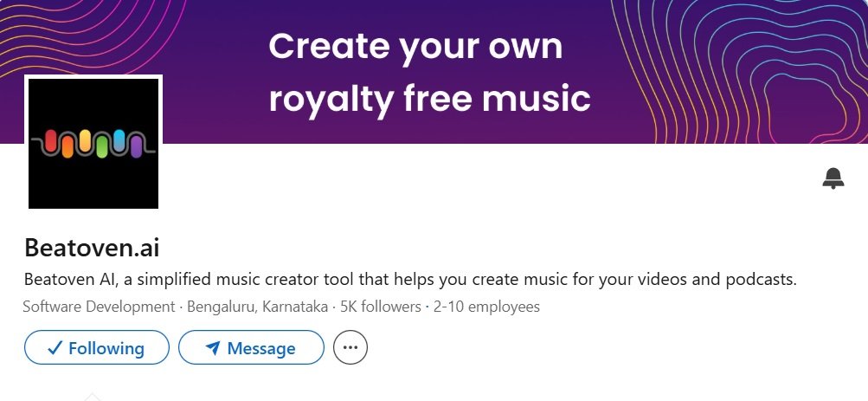Image resolution: width=868 pixels, height=401 pixels.
Task: Click the notification bell icon
Action: tap(833, 178)
